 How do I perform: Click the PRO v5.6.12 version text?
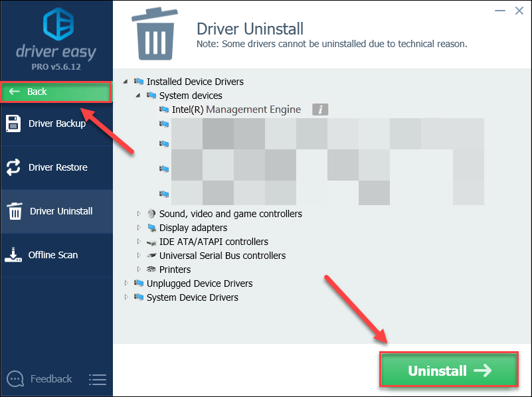[x=56, y=67]
